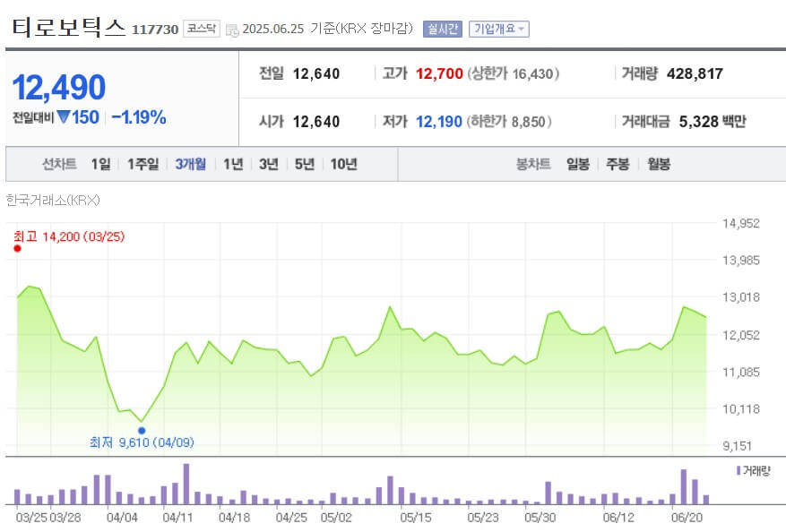Click the down triangle next to 150
The height and width of the screenshot is (532, 786).
(63, 117)
